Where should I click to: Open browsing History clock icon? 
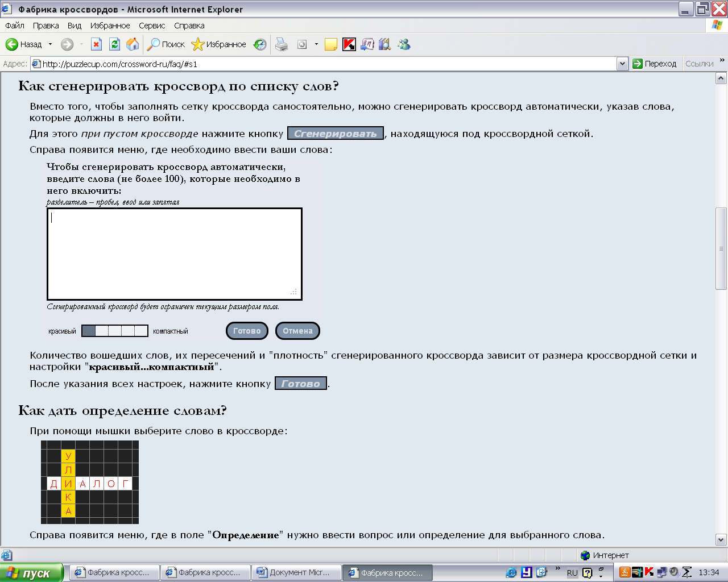point(260,44)
